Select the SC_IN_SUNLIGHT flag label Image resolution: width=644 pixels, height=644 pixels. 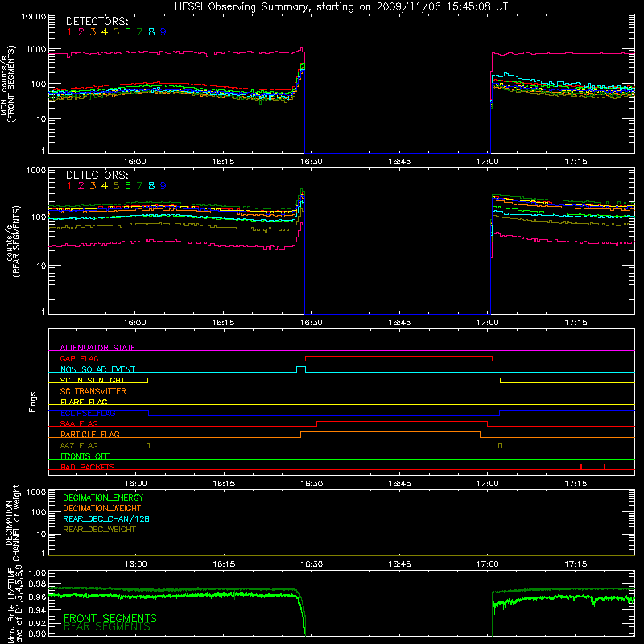93,380
